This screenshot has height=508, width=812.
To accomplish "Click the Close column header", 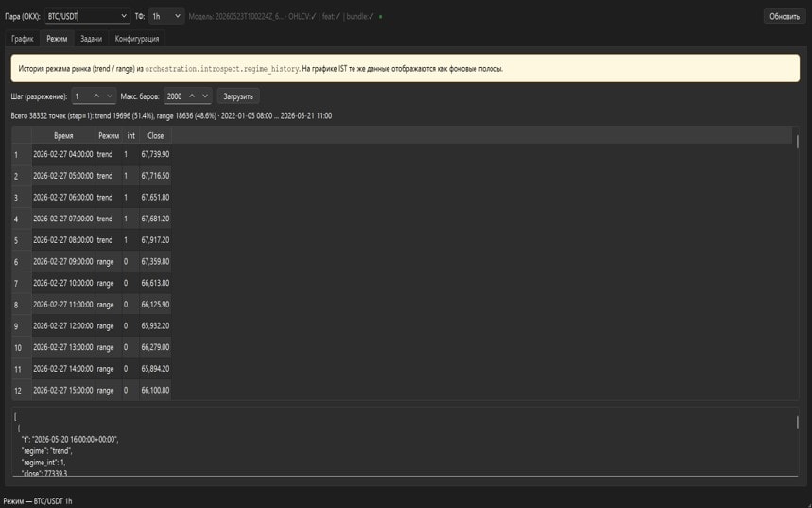I will tap(155, 136).
